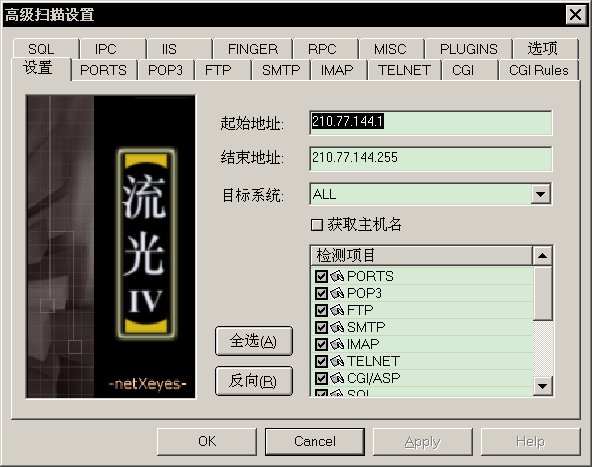Screen dimensions: 592x467
Task: Click the 结束地址 end address field
Action: (x=430, y=159)
